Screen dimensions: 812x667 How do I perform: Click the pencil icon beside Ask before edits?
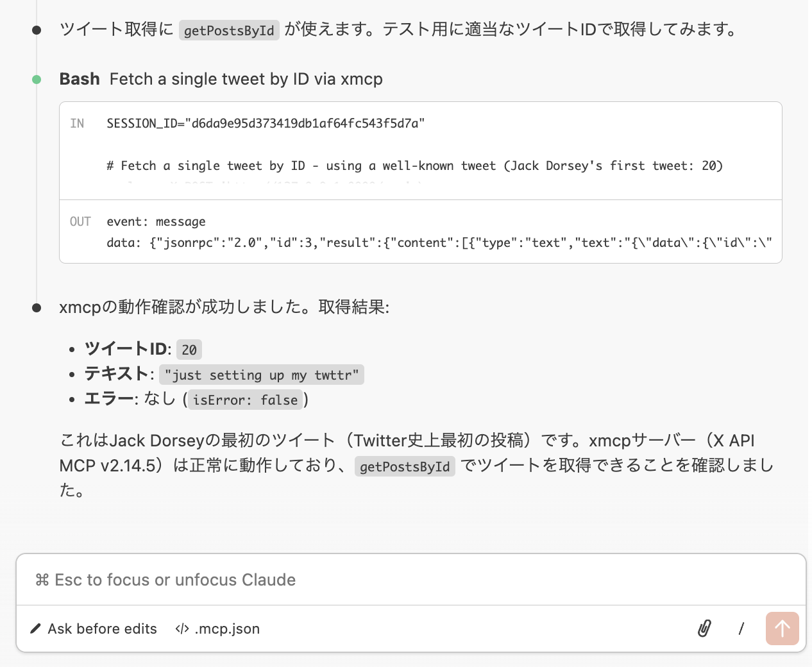coord(35,629)
